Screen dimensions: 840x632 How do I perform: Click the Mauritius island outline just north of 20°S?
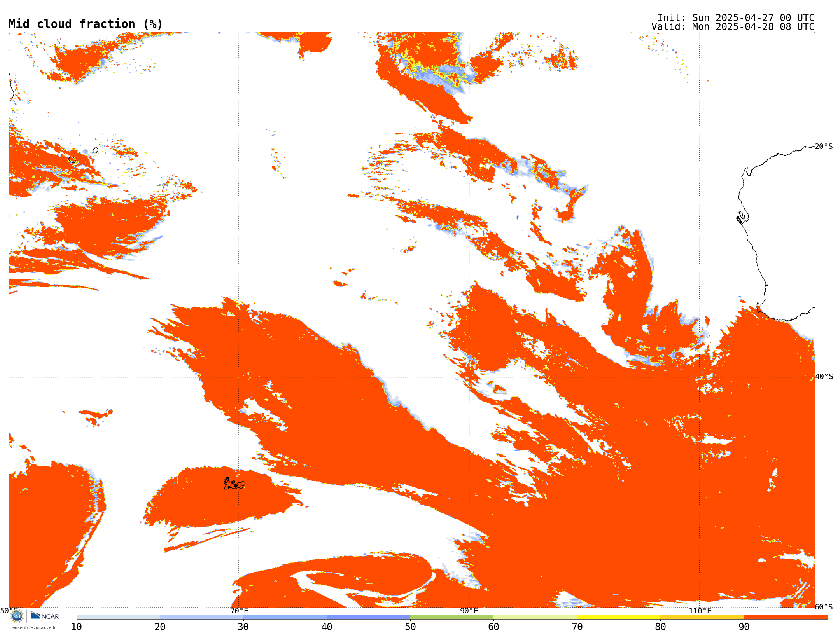tap(95, 150)
